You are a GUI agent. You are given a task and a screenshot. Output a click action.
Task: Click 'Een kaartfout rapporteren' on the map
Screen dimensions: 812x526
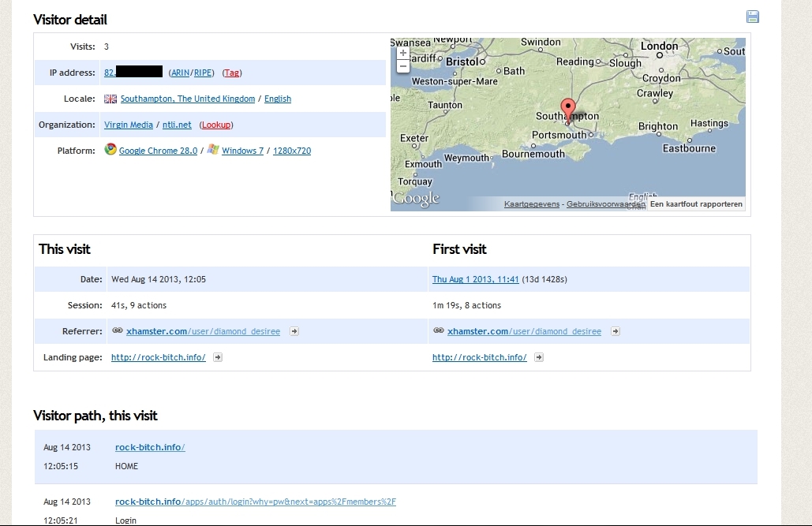(695, 204)
